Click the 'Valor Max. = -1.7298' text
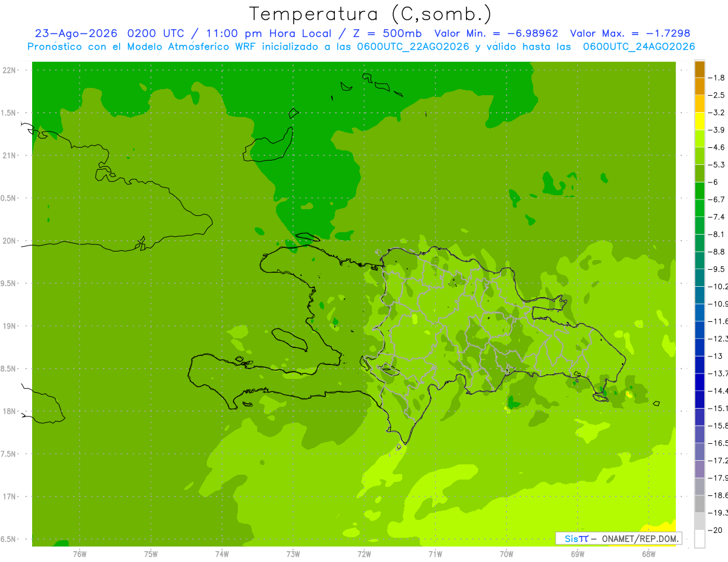 630,33
